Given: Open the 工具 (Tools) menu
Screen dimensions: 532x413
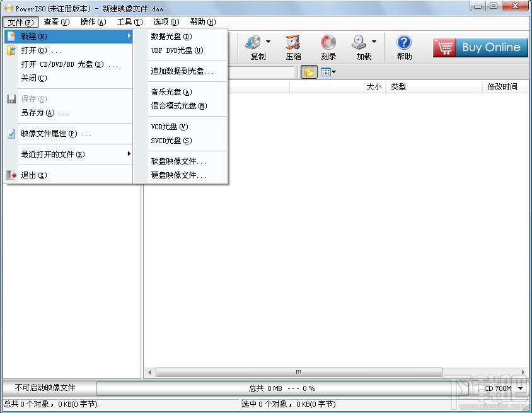Looking at the screenshot, I should pyautogui.click(x=129, y=21).
